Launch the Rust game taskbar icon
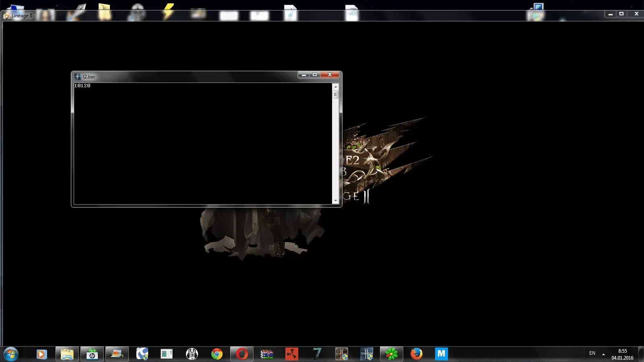This screenshot has height=362, width=644. (x=292, y=354)
